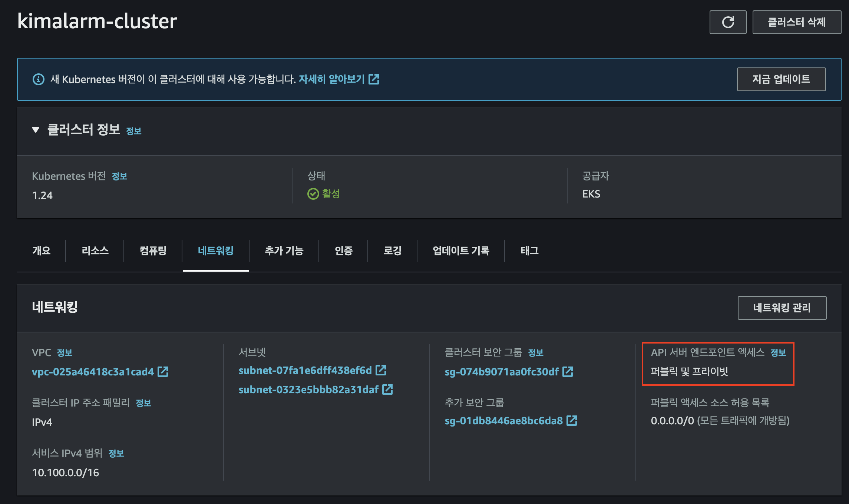Go to the 업데이트 기록 tab
Image resolution: width=849 pixels, height=504 pixels.
(x=461, y=251)
